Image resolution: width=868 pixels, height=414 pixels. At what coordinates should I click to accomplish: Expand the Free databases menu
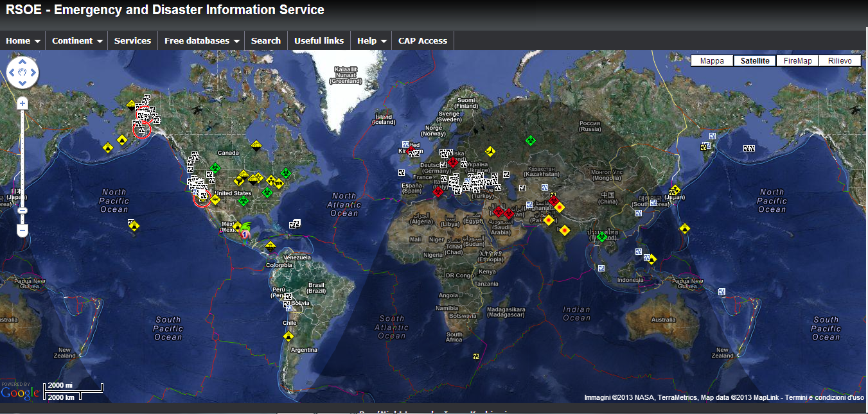[x=201, y=40]
